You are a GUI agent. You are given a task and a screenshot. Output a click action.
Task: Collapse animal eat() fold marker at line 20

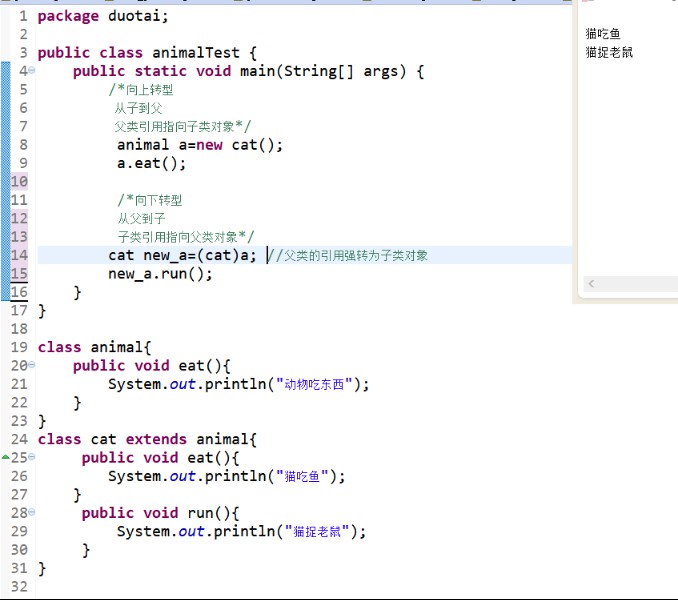32,365
